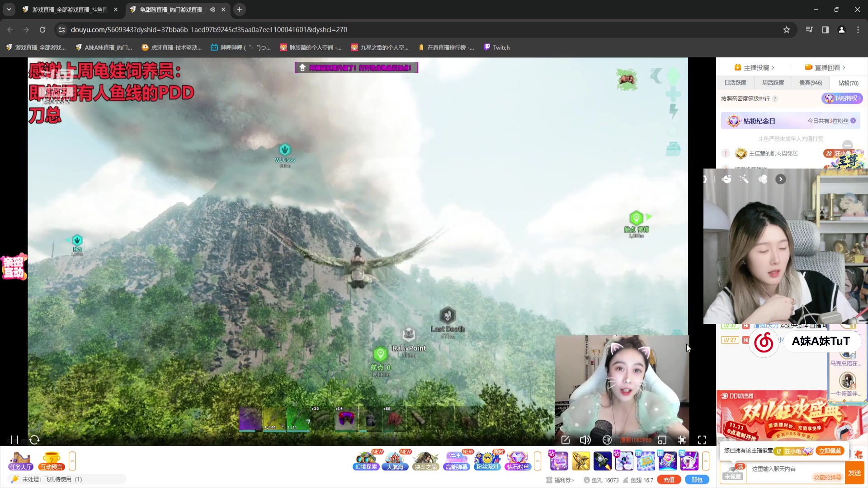This screenshot has height=488, width=868.
Task: Expand the activity list after 钻石粉丝
Action: (x=538, y=461)
